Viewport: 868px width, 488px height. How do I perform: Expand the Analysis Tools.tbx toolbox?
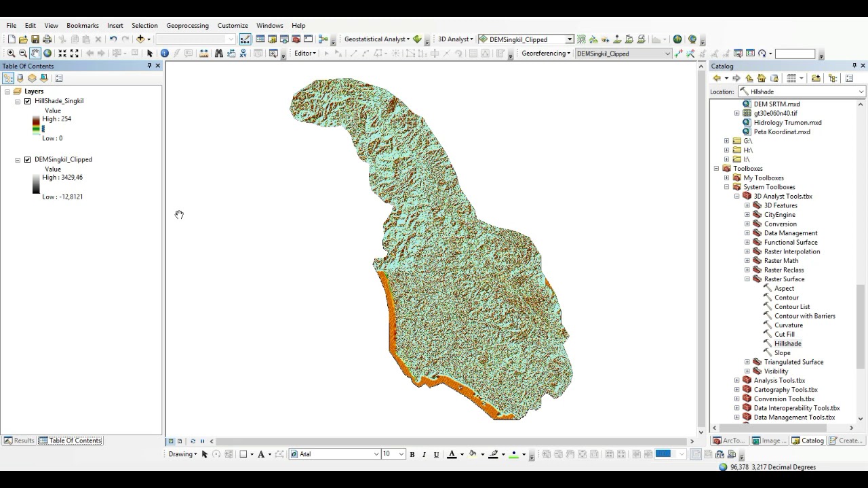click(x=737, y=380)
